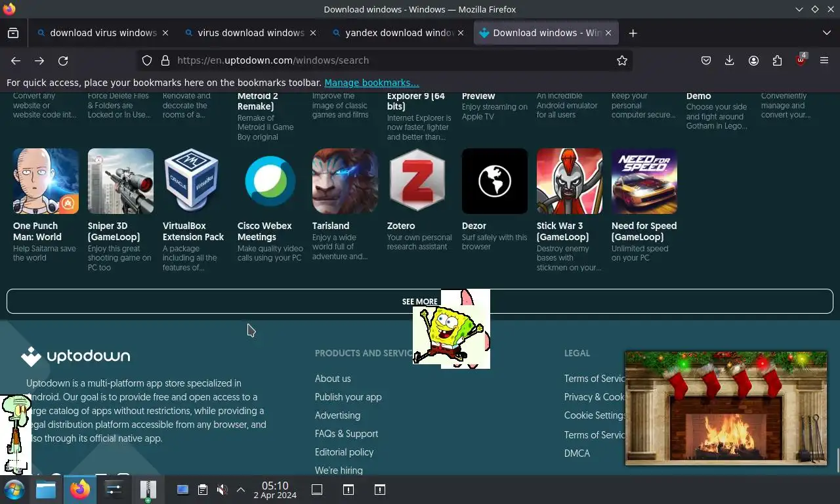This screenshot has width=840, height=504.
Task: Open the Need for Speed (GameLoop) icon
Action: pos(644,181)
